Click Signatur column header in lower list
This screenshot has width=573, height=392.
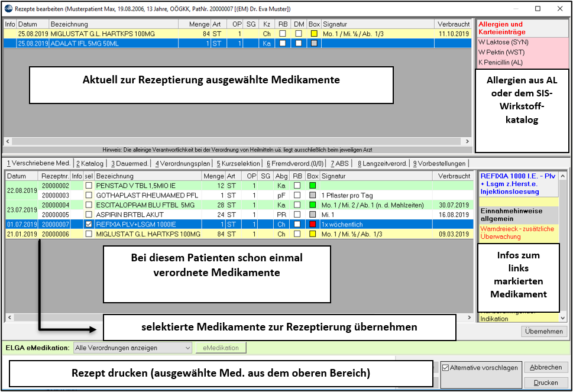pos(376,176)
